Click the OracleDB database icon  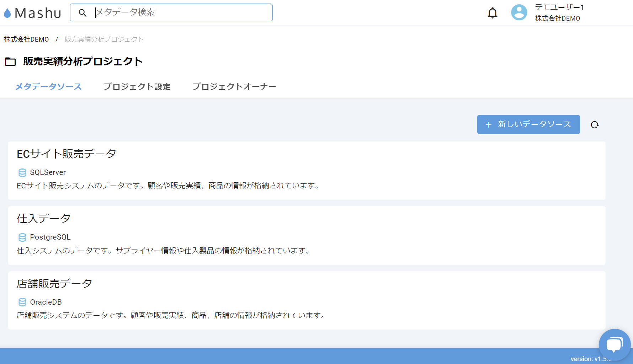coord(22,302)
